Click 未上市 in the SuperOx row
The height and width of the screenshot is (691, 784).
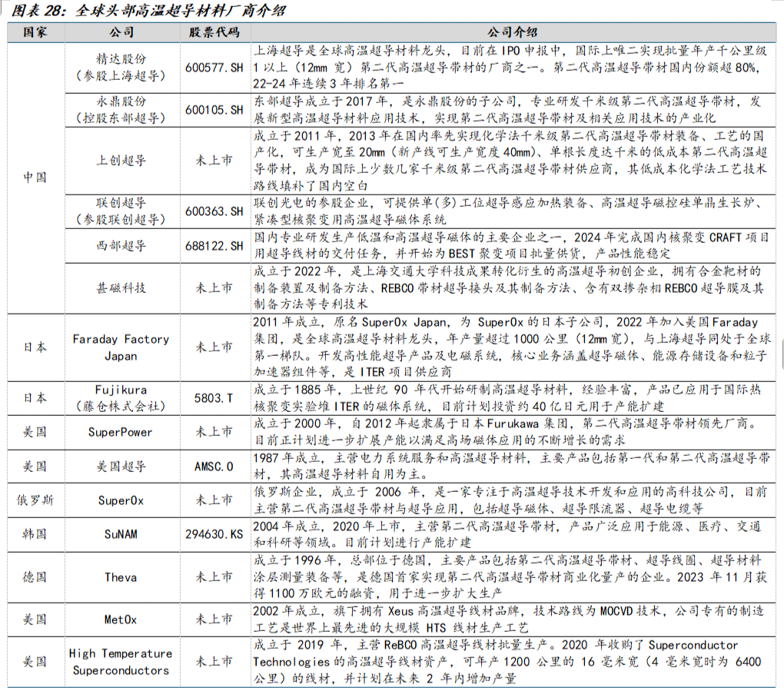[214, 500]
